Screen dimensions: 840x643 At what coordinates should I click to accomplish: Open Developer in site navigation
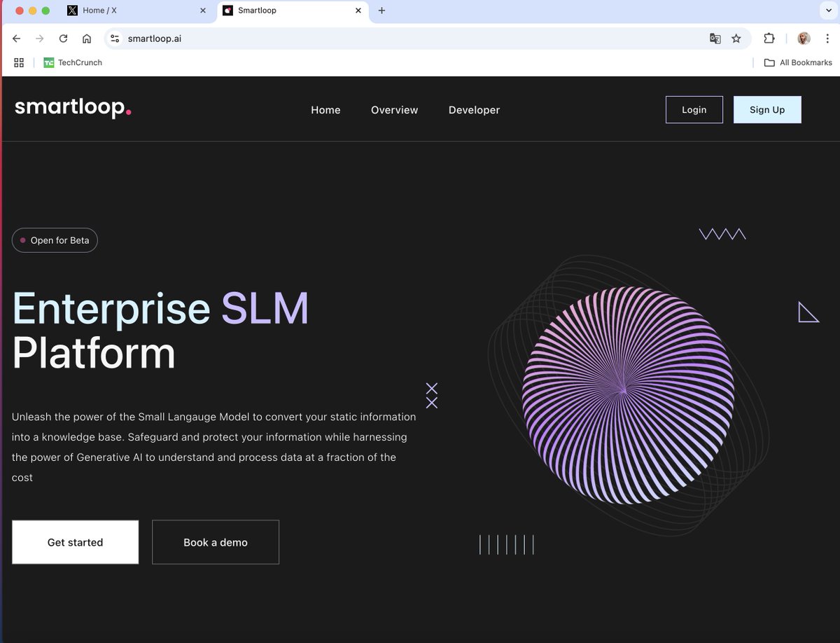474,110
